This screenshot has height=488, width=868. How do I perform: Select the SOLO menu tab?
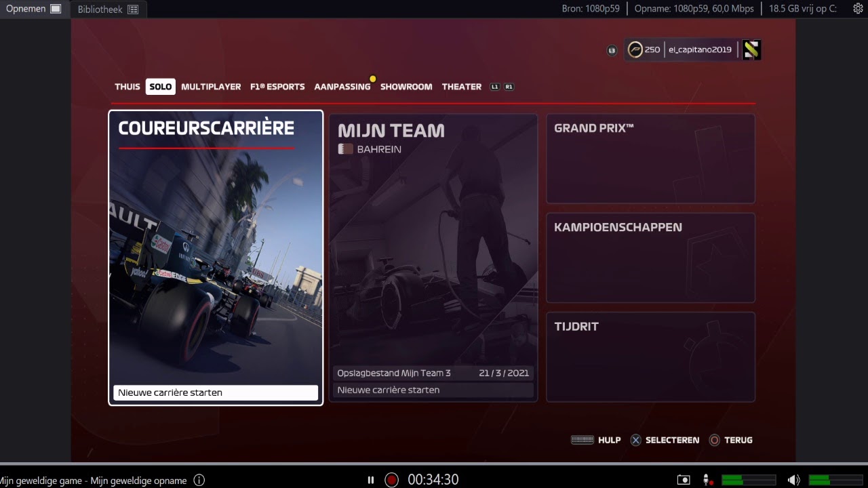pyautogui.click(x=161, y=87)
